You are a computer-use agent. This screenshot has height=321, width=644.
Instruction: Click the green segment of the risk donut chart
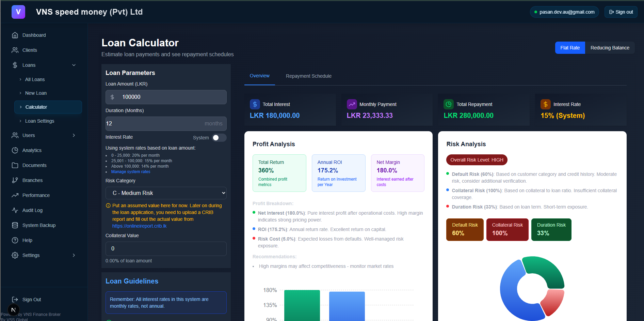[x=548, y=271]
